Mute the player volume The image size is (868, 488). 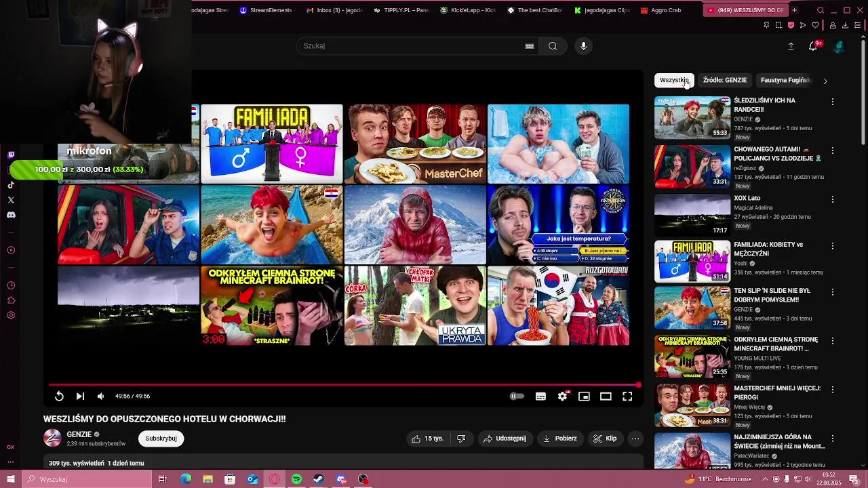click(100, 396)
